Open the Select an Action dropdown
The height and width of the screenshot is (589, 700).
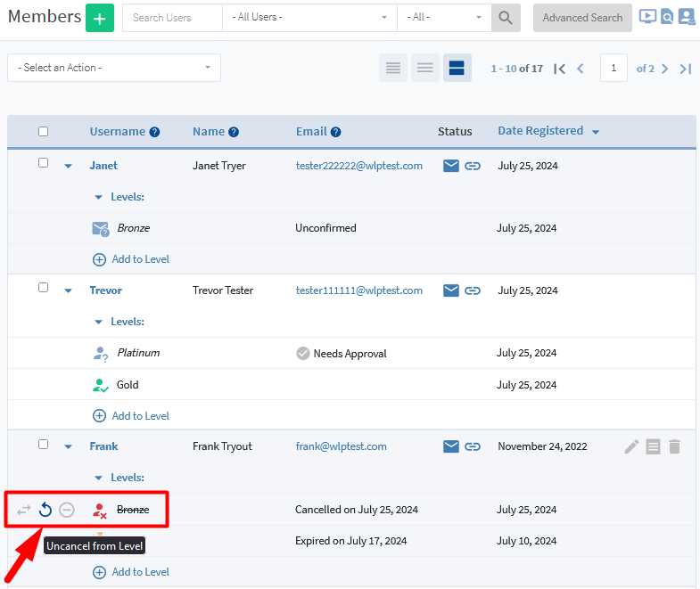tap(114, 68)
